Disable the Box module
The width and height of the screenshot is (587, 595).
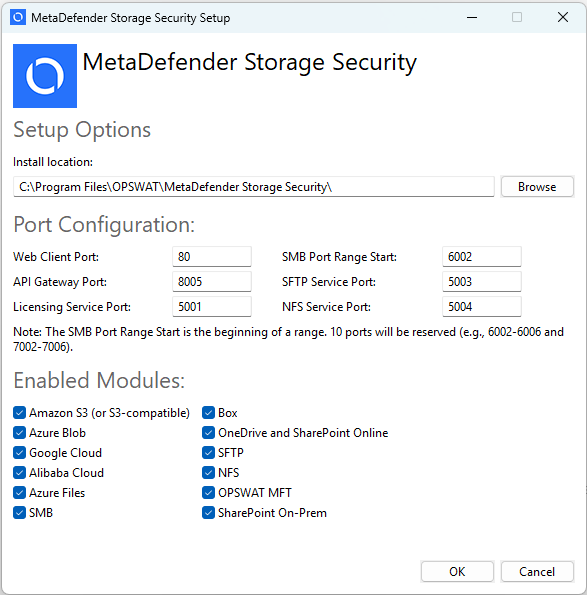tap(208, 412)
